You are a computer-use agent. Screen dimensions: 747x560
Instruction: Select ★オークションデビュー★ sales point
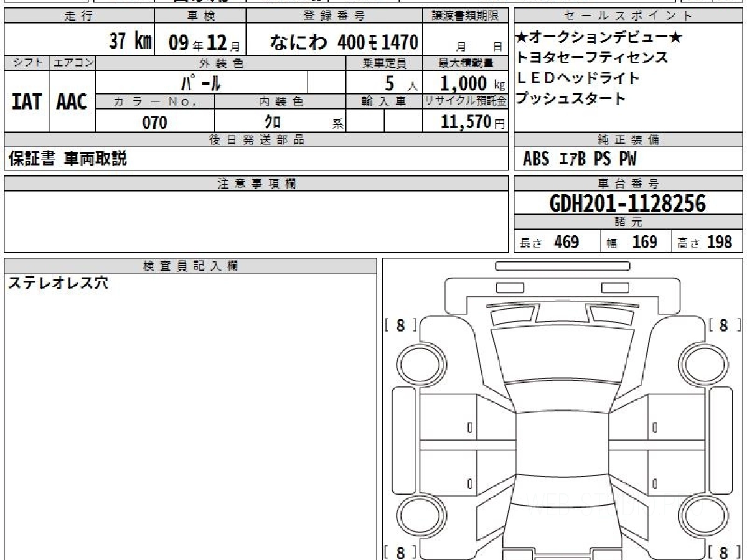[599, 38]
